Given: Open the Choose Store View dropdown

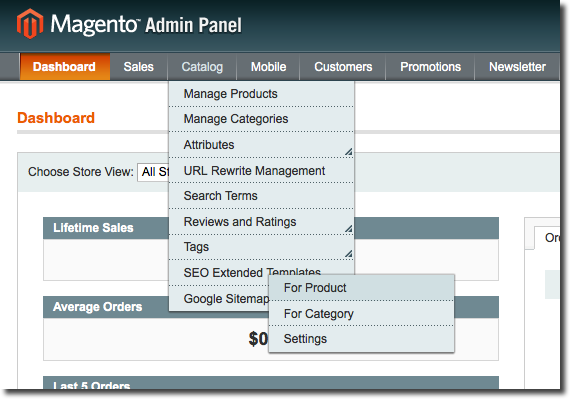Looking at the screenshot, I should tap(153, 172).
